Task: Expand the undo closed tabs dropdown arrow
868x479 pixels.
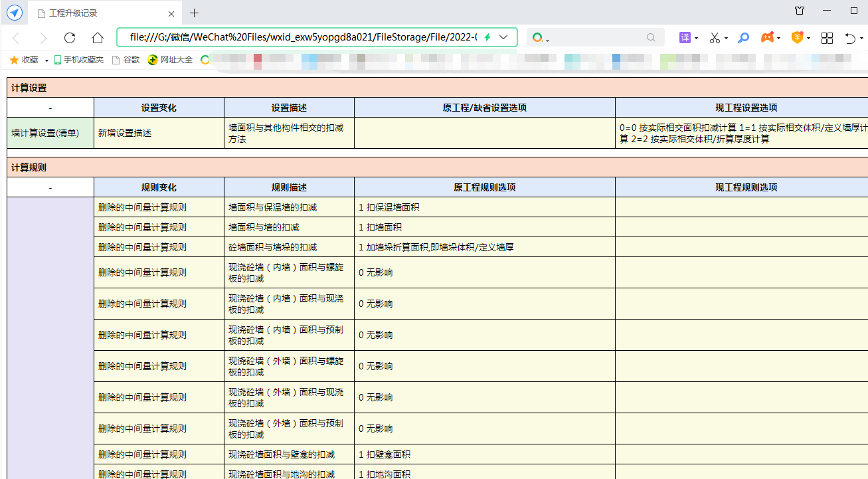Action: 861,39
